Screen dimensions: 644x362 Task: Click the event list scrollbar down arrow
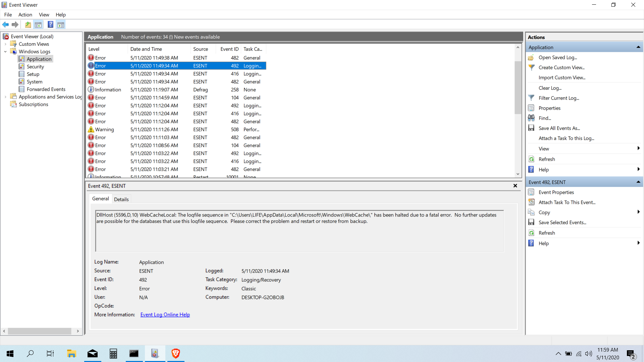pyautogui.click(x=518, y=174)
